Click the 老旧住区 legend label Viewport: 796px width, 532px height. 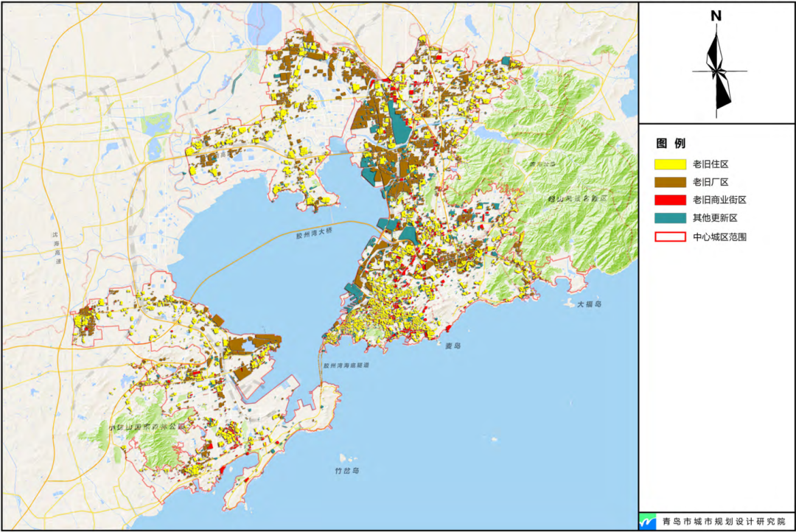711,164
